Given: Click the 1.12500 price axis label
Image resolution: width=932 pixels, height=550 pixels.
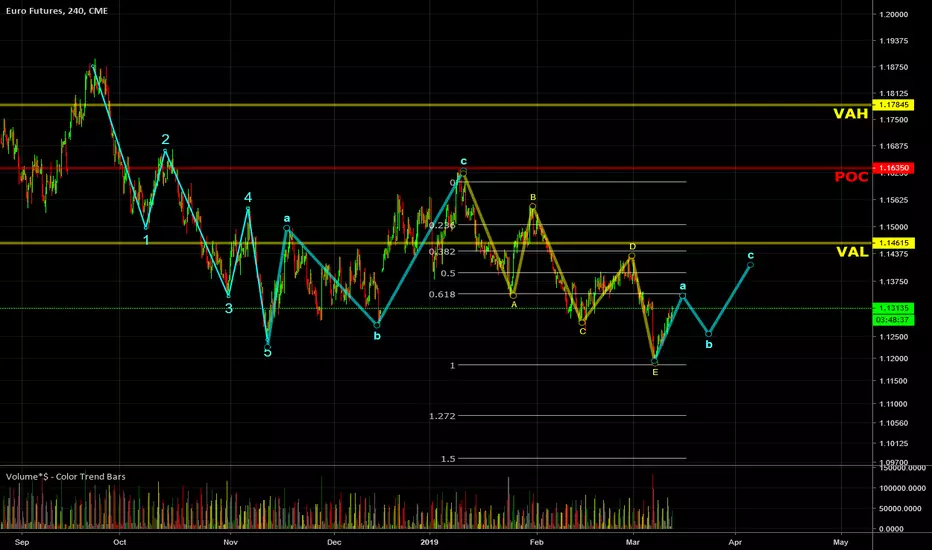Looking at the screenshot, I should pyautogui.click(x=893, y=337).
